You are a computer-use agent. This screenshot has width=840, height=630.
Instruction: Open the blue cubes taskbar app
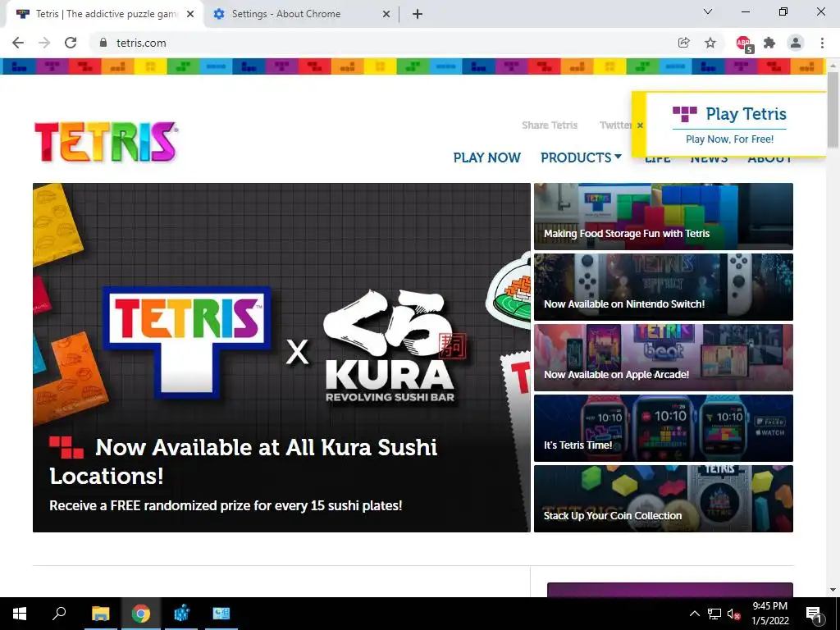[x=181, y=614]
